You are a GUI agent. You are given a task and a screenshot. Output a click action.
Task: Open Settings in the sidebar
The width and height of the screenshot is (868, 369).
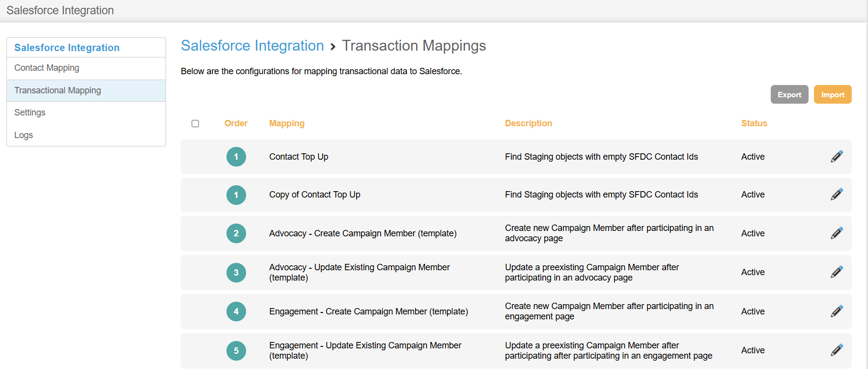click(29, 113)
